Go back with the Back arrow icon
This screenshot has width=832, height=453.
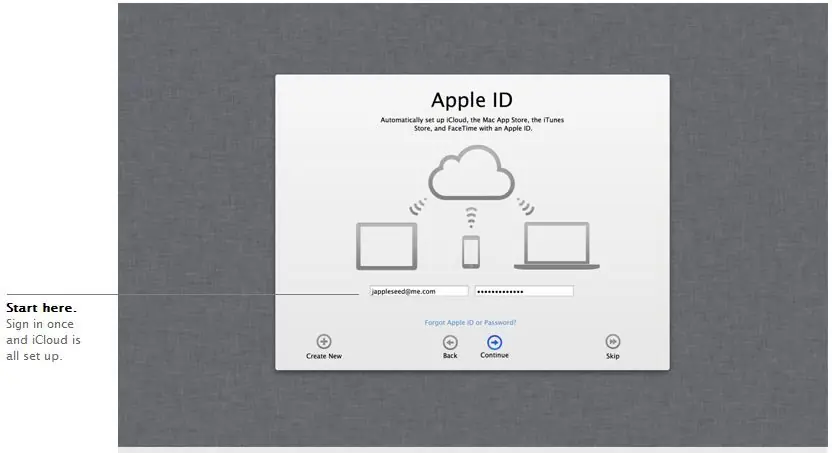(x=450, y=342)
